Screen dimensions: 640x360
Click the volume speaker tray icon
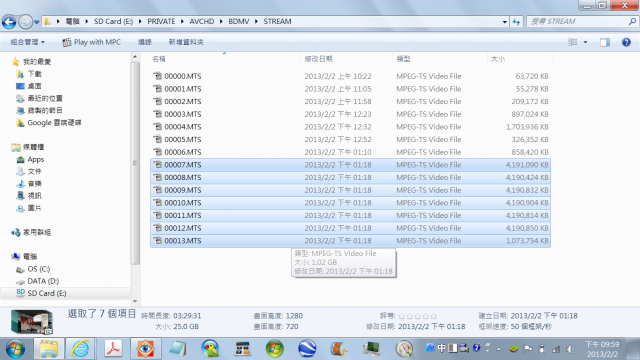click(x=570, y=349)
